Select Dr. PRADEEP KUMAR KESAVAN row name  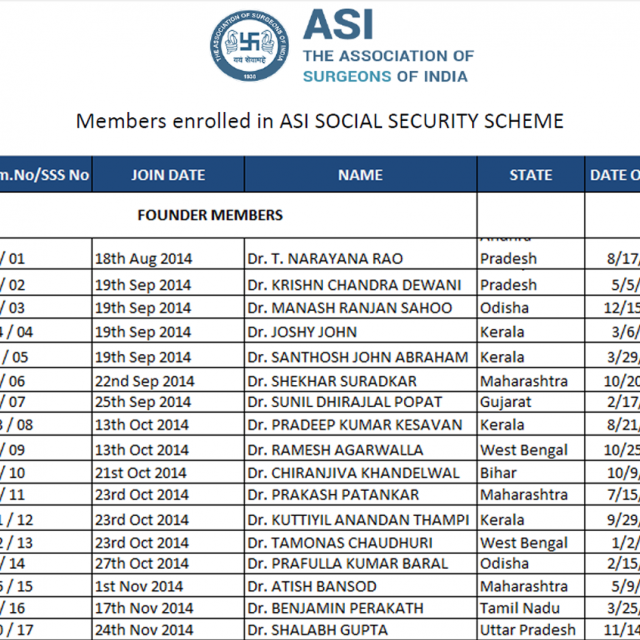click(x=354, y=425)
